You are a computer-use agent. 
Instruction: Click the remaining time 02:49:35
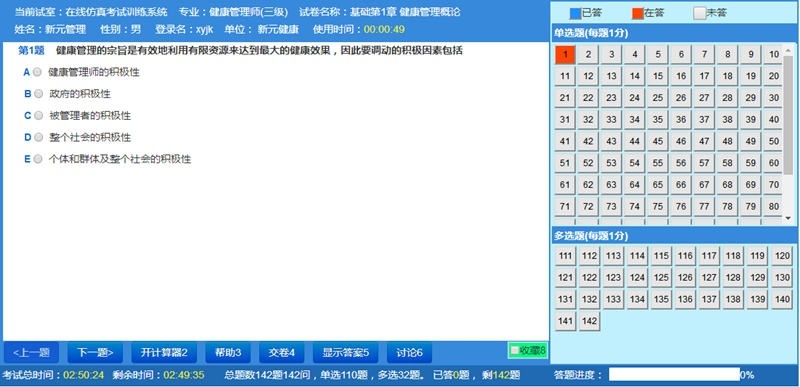point(184,375)
